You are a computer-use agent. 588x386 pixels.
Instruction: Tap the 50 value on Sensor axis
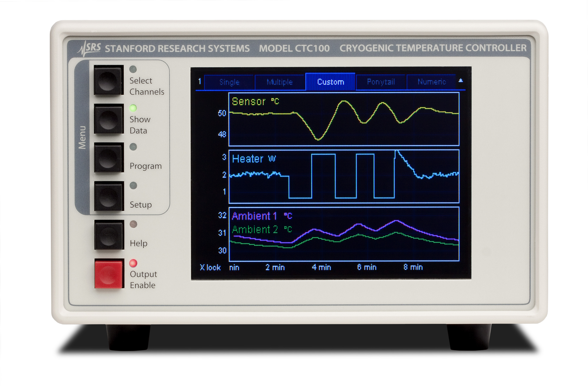pos(222,113)
